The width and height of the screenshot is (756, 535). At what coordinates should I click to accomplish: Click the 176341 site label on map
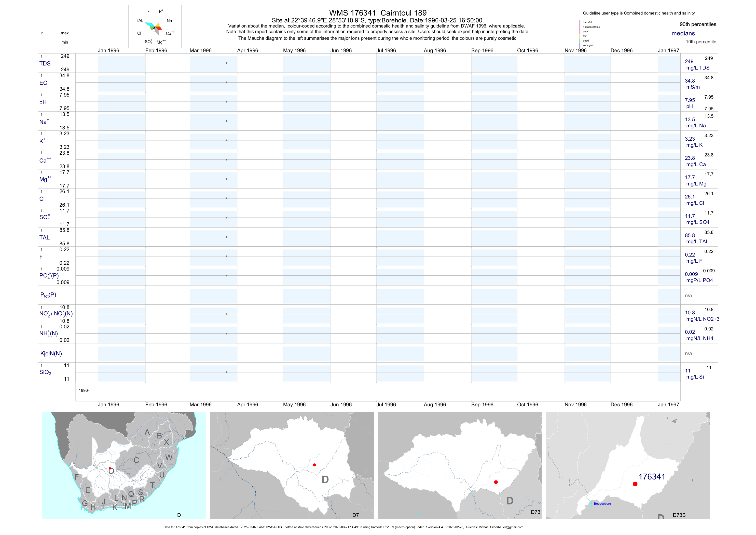tap(652, 477)
